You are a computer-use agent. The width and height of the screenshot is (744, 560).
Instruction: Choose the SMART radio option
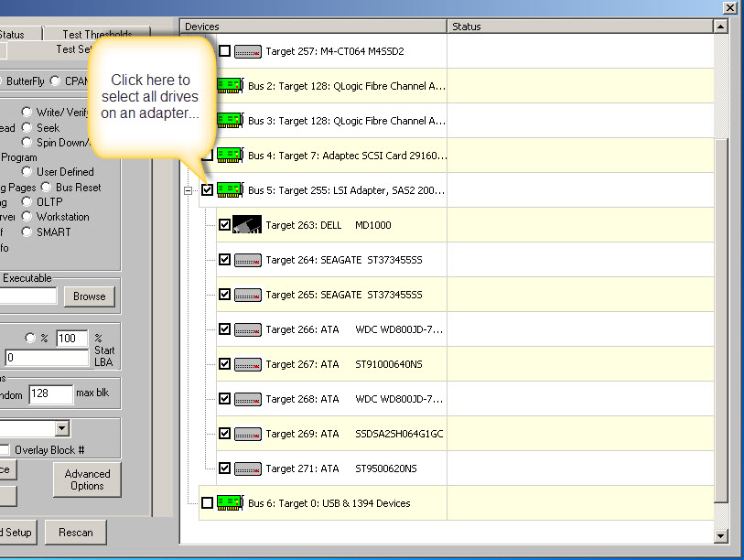27,232
